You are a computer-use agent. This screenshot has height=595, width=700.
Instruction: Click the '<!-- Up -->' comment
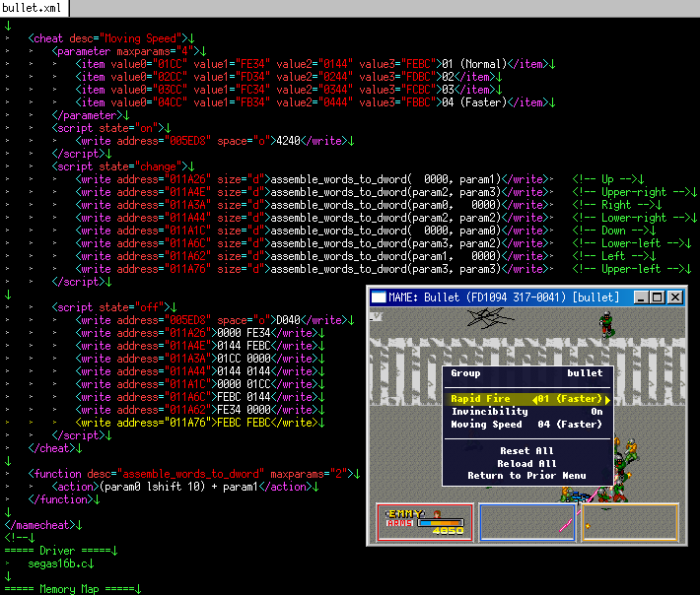click(x=605, y=179)
